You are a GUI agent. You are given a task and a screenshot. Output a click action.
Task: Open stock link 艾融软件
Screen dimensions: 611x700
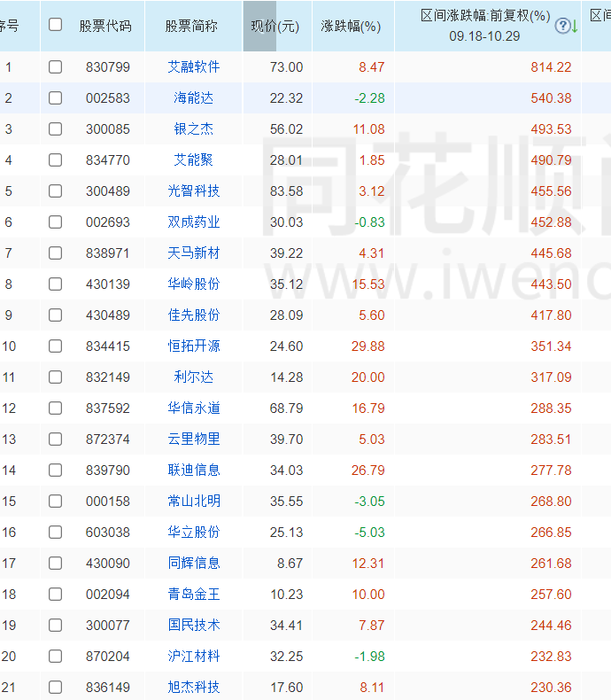[x=194, y=67]
